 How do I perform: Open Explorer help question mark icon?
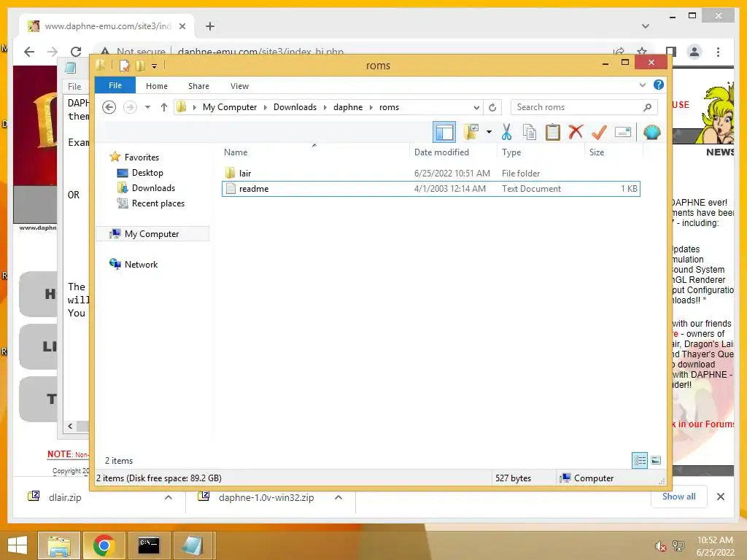[659, 85]
